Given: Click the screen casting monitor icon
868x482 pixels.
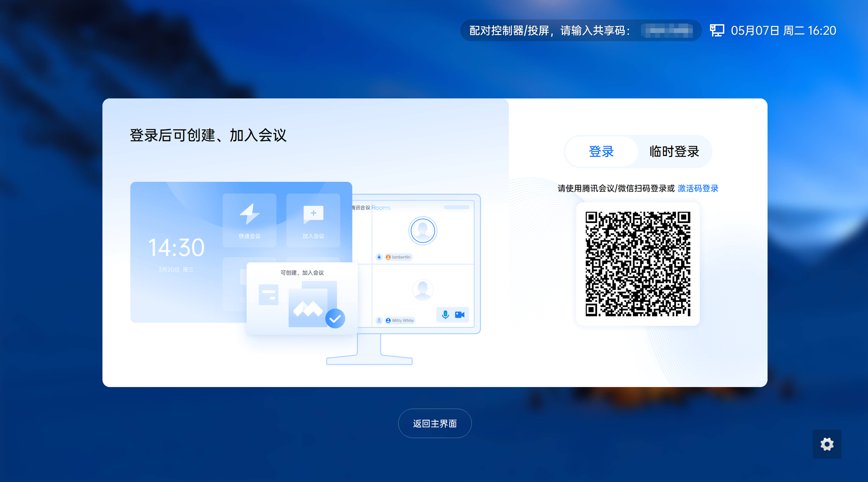Looking at the screenshot, I should coord(717,31).
